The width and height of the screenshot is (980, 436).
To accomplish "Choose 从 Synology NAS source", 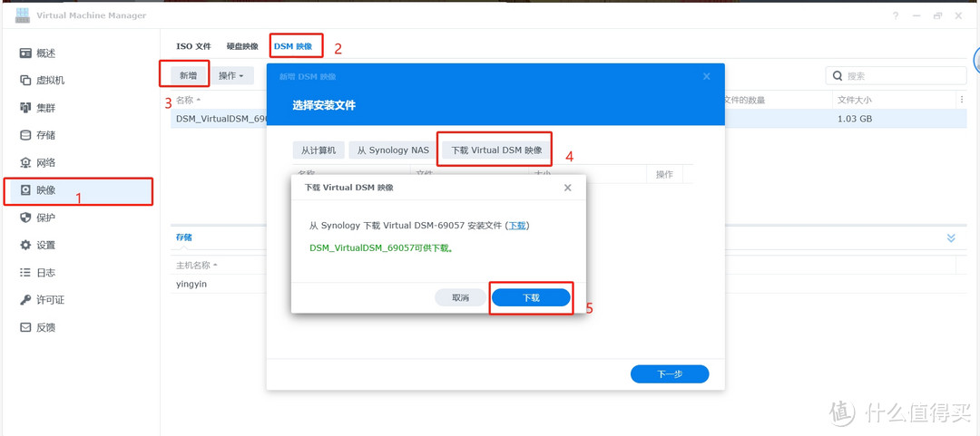I will (393, 150).
